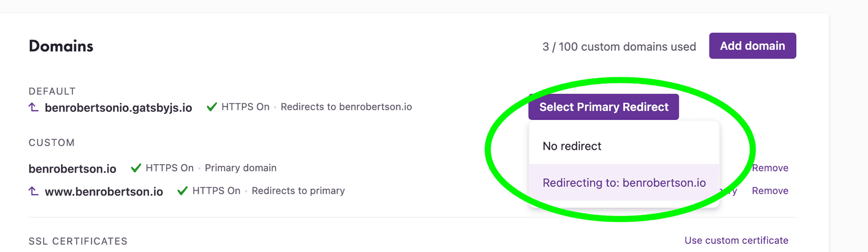Click the Redirects to benrobertson.io status text
The image size is (868, 252).
[x=346, y=107]
